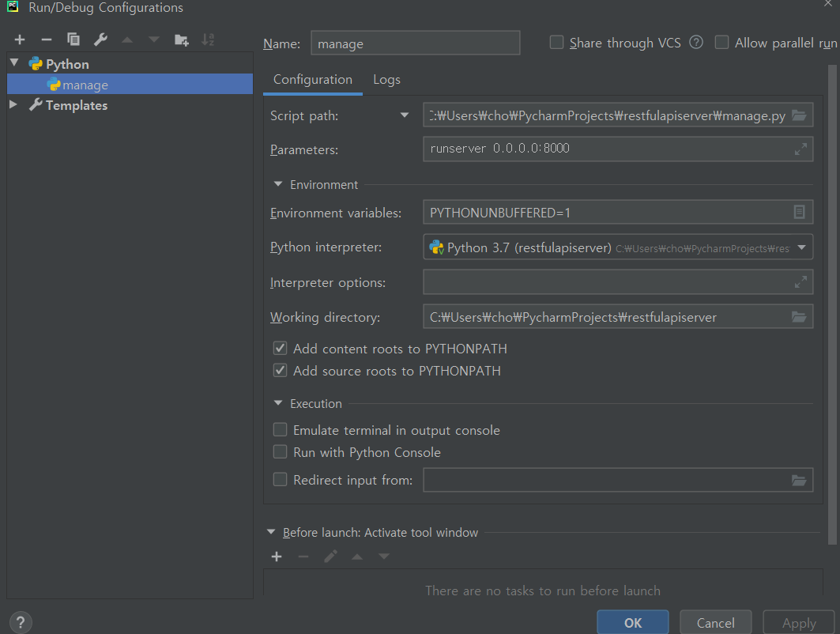The height and width of the screenshot is (634, 840).
Task: Copy the selected configuration
Action: [x=73, y=39]
